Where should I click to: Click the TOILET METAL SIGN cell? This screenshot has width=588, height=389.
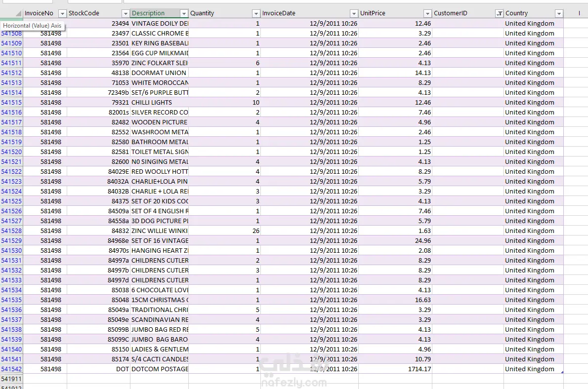(x=160, y=152)
